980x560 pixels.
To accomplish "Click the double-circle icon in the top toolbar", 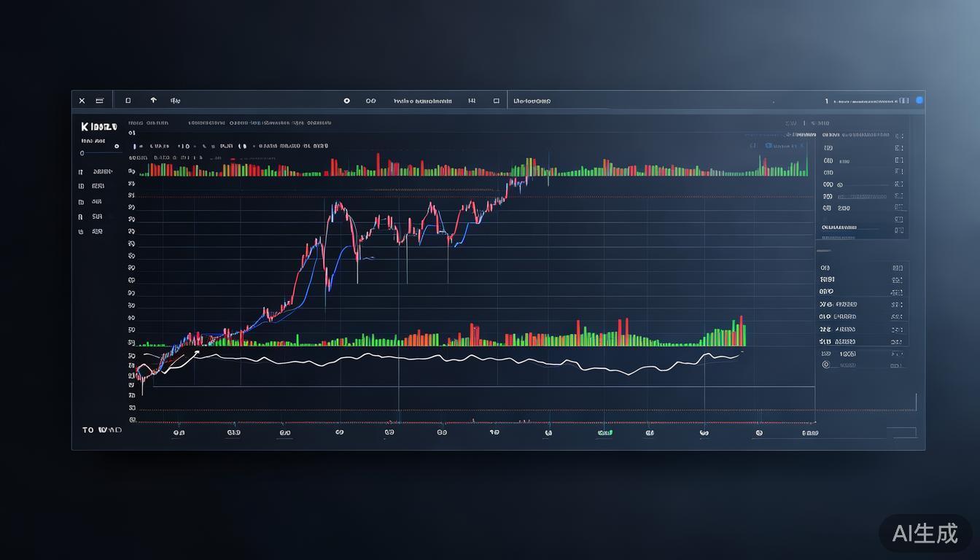I will tap(370, 101).
